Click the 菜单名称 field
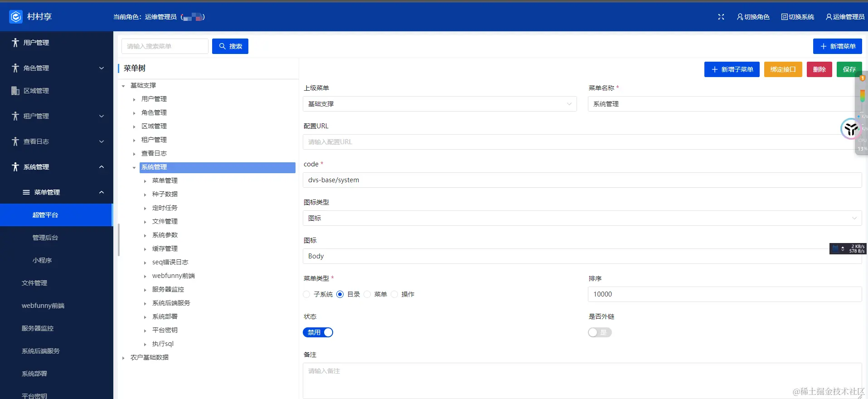This screenshot has width=868, height=399. point(725,104)
